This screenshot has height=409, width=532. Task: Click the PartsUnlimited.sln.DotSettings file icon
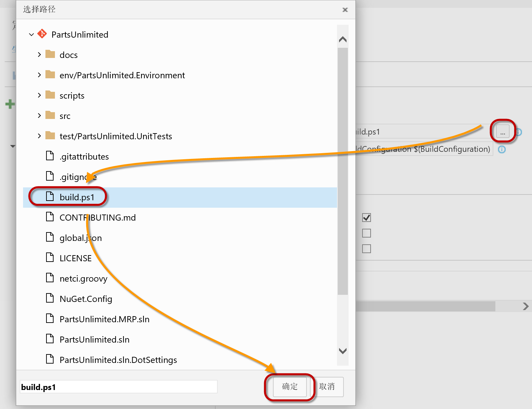coord(50,359)
